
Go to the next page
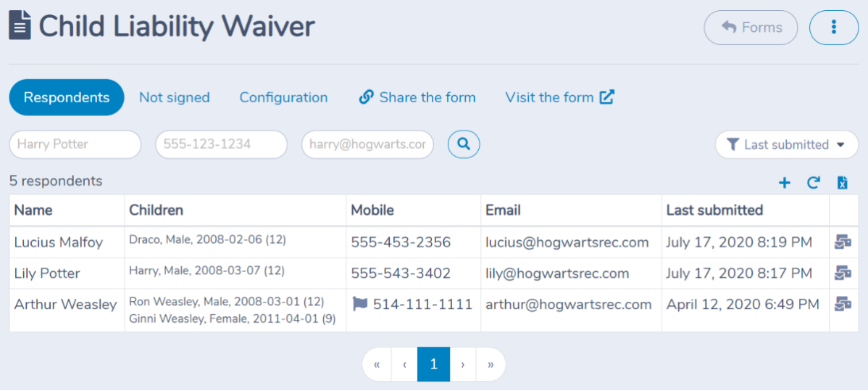point(463,364)
